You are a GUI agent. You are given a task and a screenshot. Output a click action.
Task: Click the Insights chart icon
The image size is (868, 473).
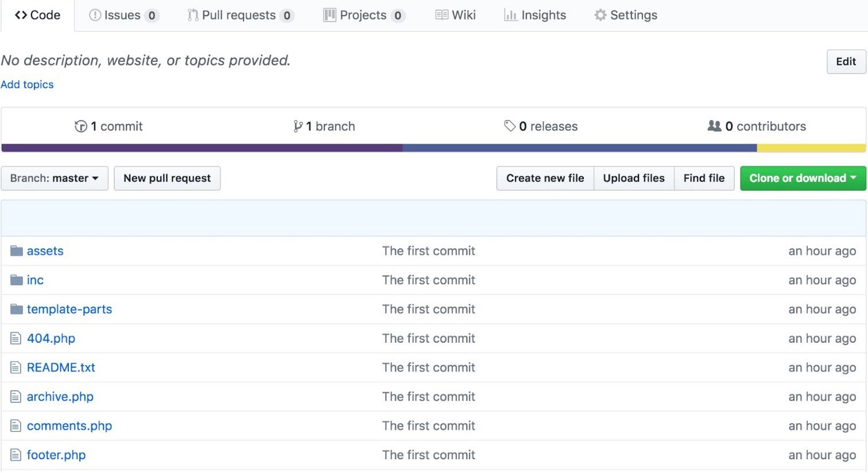(x=510, y=15)
